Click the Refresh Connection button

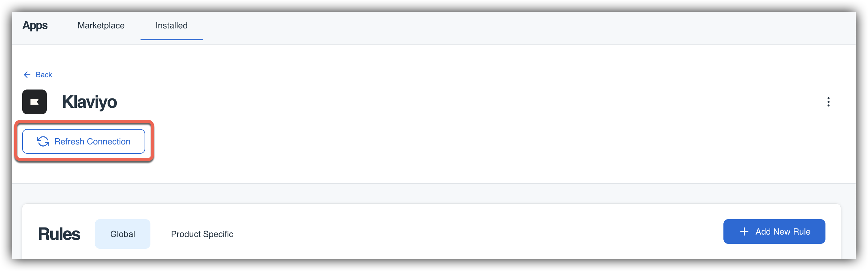click(x=84, y=141)
